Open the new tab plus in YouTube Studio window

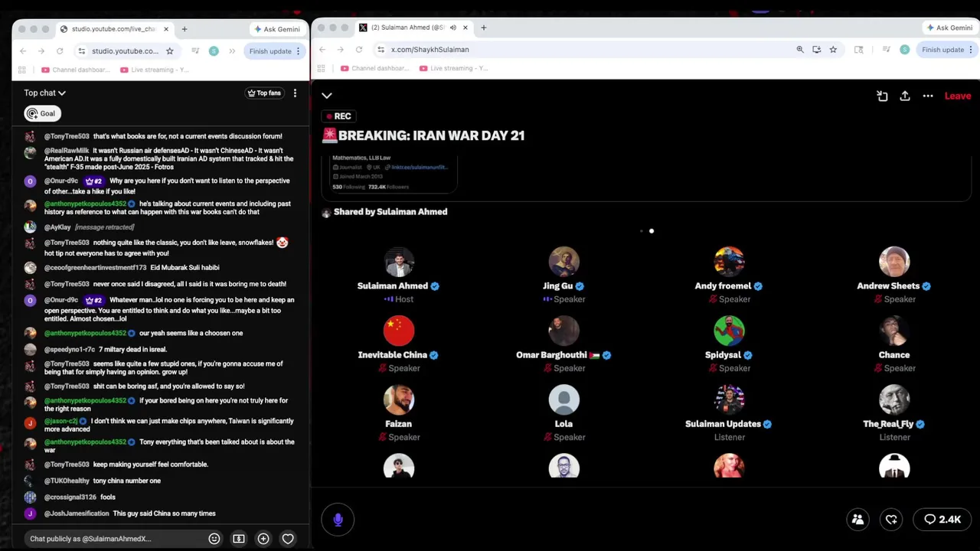tap(184, 29)
